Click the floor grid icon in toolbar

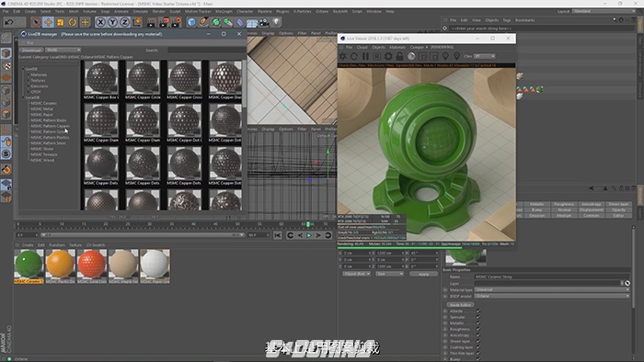click(252, 23)
